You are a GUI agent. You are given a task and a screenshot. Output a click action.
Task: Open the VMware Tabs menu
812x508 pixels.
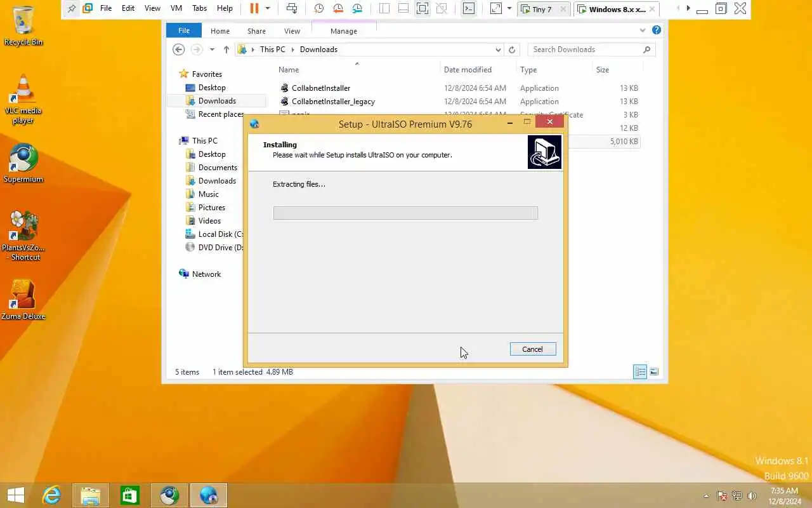(x=199, y=8)
